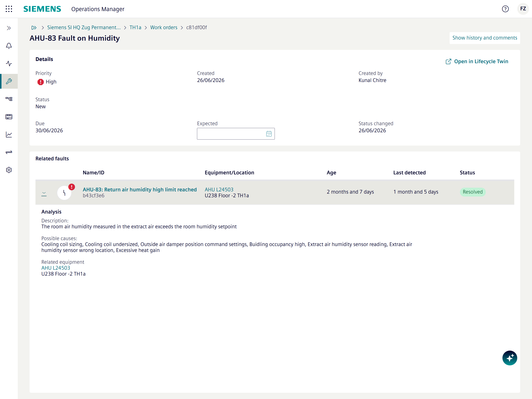Image resolution: width=532 pixels, height=399 pixels.
Task: Open the help question mark icon
Action: pyautogui.click(x=505, y=9)
